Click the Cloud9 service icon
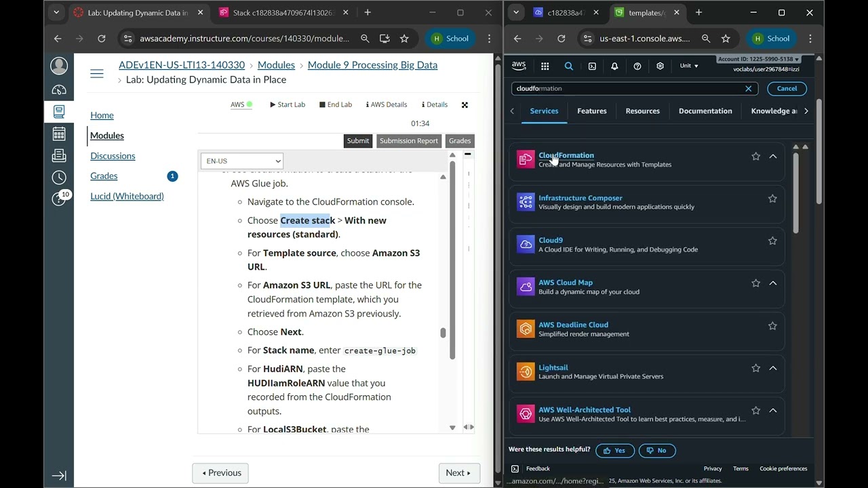 point(526,244)
